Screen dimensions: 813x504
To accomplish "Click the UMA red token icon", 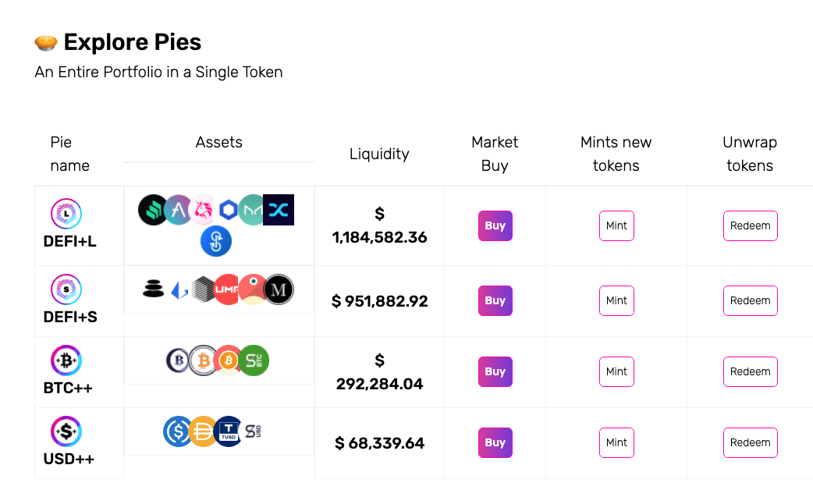I will pos(228,289).
